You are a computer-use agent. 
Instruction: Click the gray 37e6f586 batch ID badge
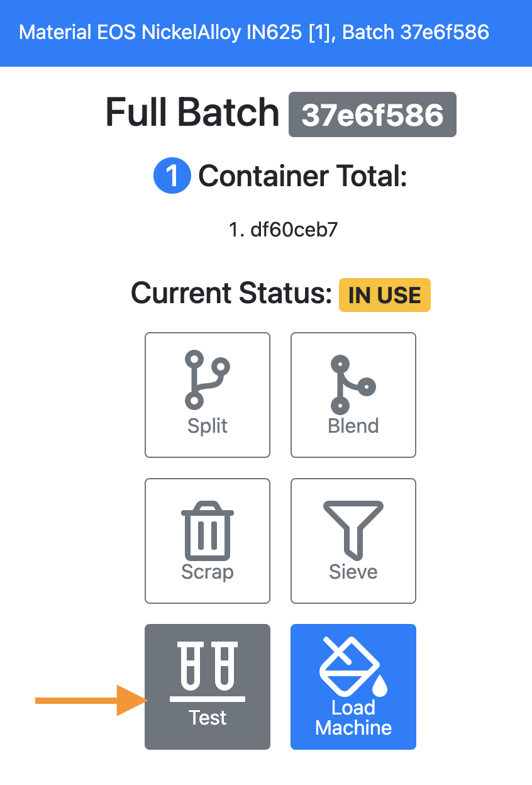(372, 114)
